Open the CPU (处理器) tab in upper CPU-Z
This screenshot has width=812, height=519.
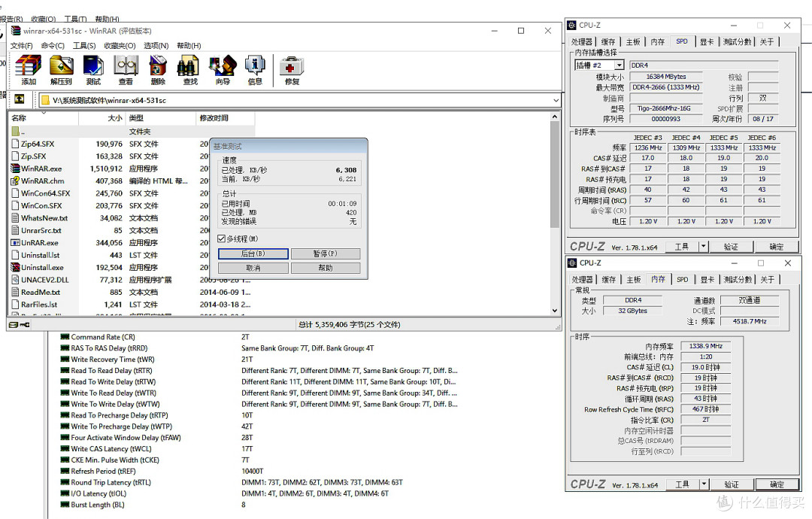[582, 42]
